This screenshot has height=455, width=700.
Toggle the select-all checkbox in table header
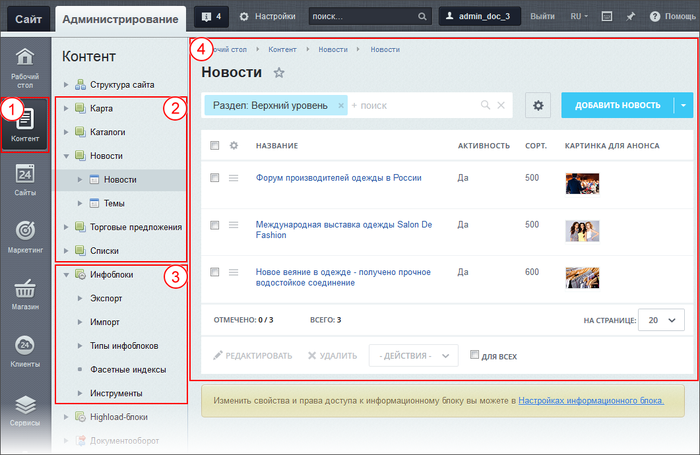coord(215,145)
